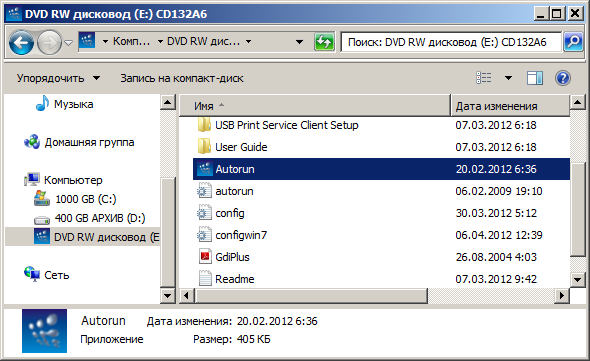
Task: Open the view options dropdown arrow
Action: coord(508,78)
